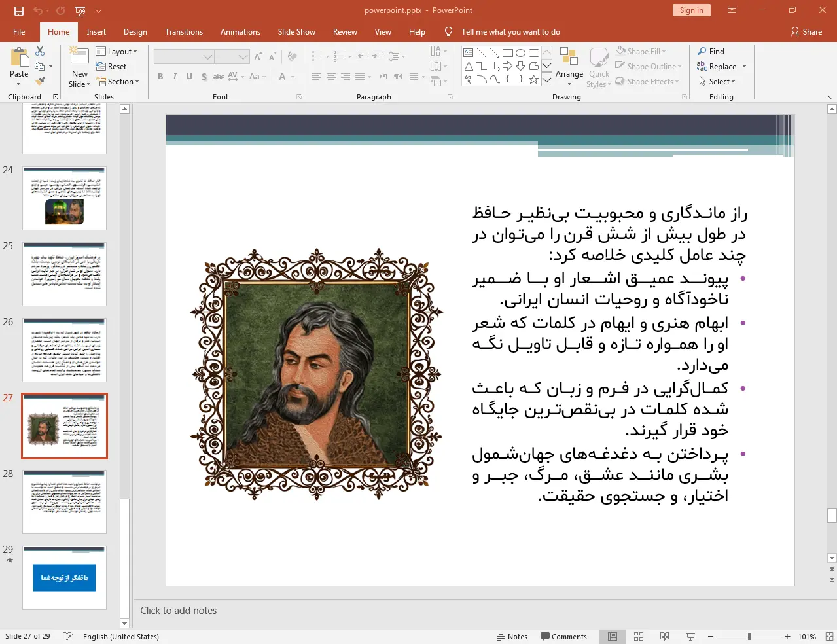Click the Increase Font Size icon
The image size is (837, 644).
coord(258,57)
